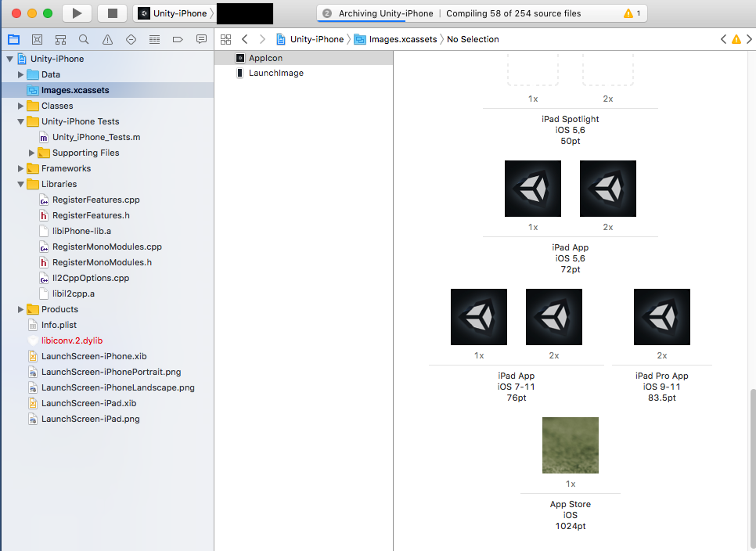This screenshot has width=756, height=551.
Task: Open the Symbol navigator
Action: coord(60,40)
